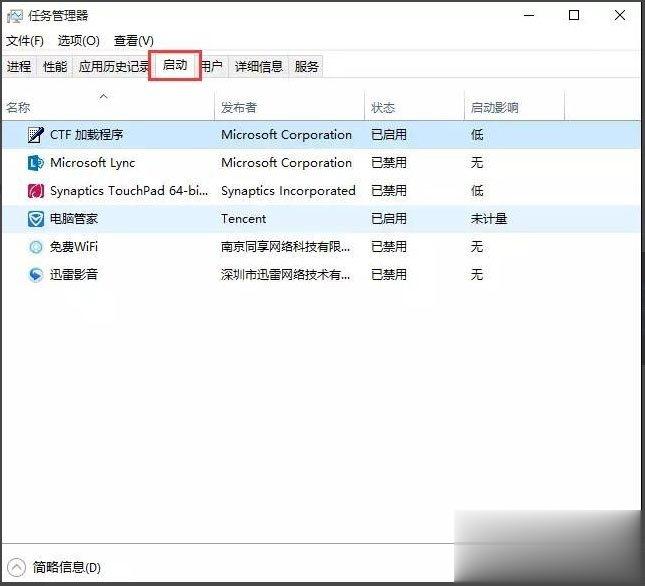Click the Synaptics TouchPad red icon
The image size is (645, 586).
(36, 191)
